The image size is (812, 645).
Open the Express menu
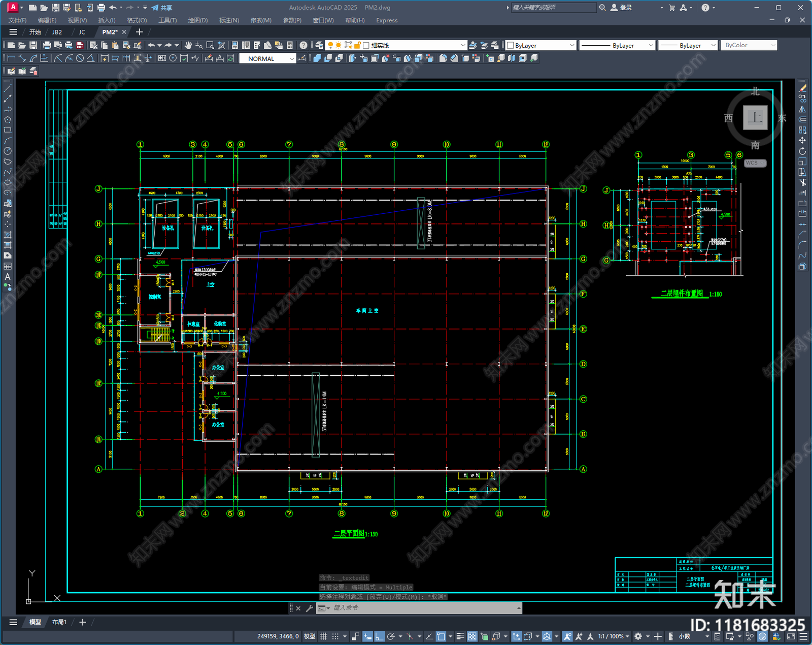tap(387, 20)
